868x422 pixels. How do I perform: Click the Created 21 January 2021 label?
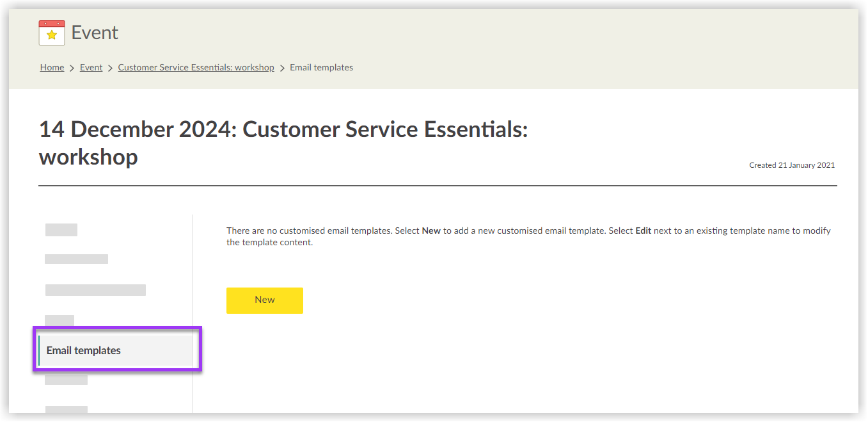click(791, 165)
